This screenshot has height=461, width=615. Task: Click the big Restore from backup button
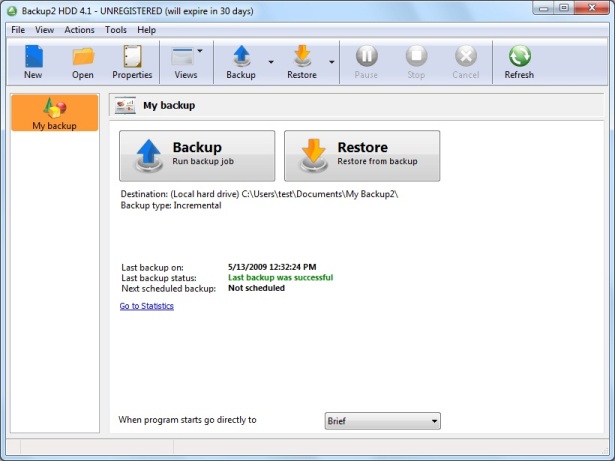point(362,156)
